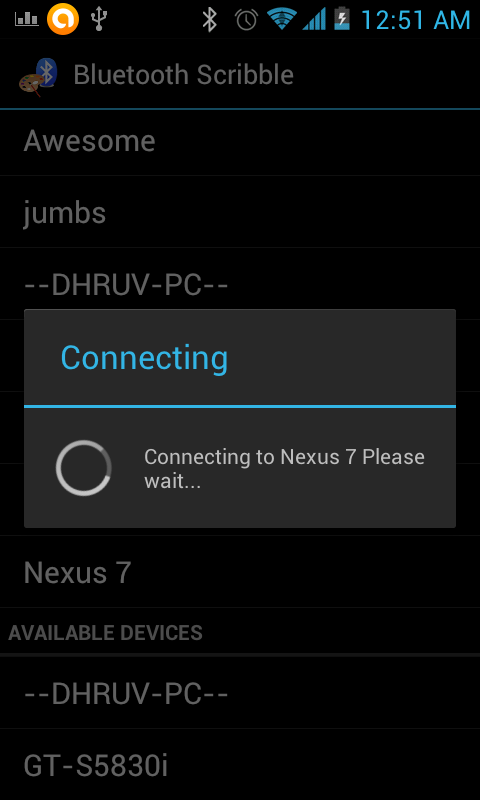This screenshot has height=800, width=480.
Task: Tap the 12:51 AM clock
Action: [415, 20]
